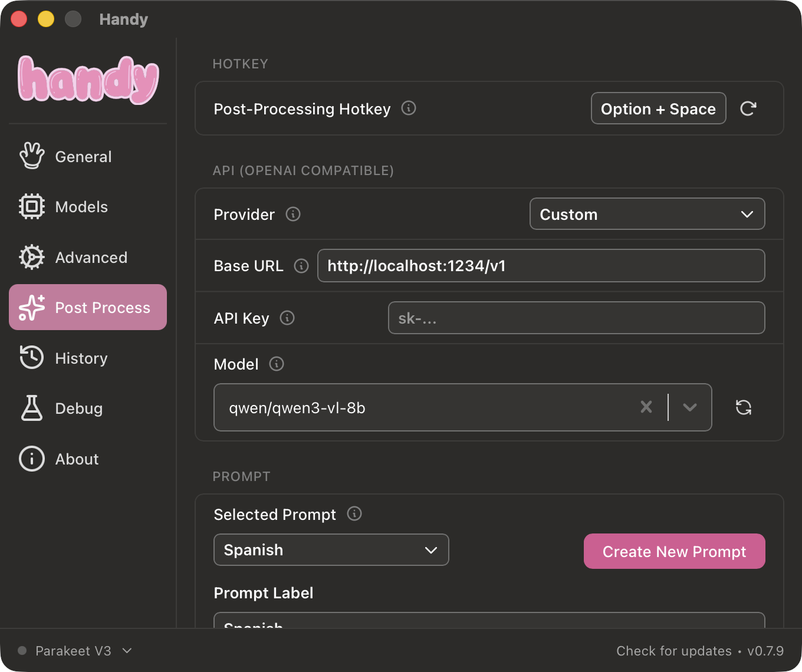The height and width of the screenshot is (672, 802).
Task: Click Create New Prompt
Action: [x=674, y=551]
